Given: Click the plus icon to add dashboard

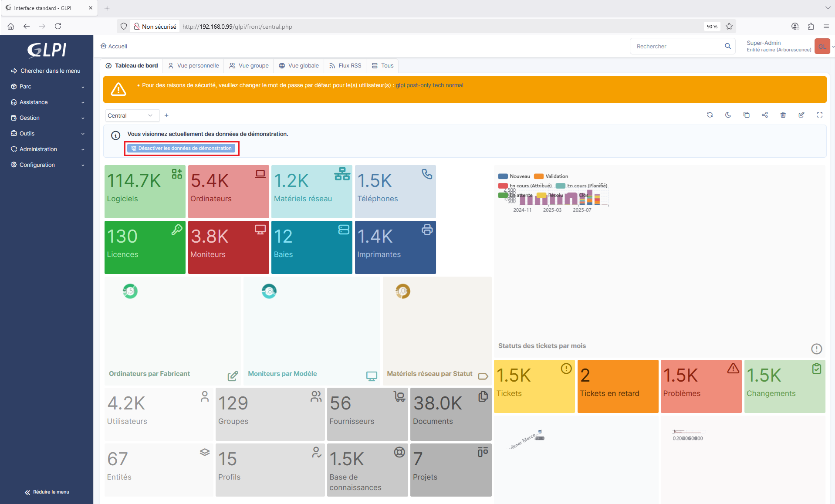Looking at the screenshot, I should (x=166, y=115).
